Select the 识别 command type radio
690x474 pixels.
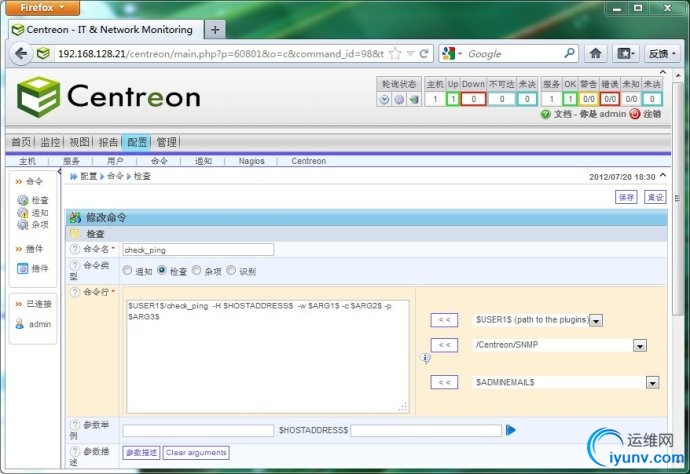[x=231, y=270]
